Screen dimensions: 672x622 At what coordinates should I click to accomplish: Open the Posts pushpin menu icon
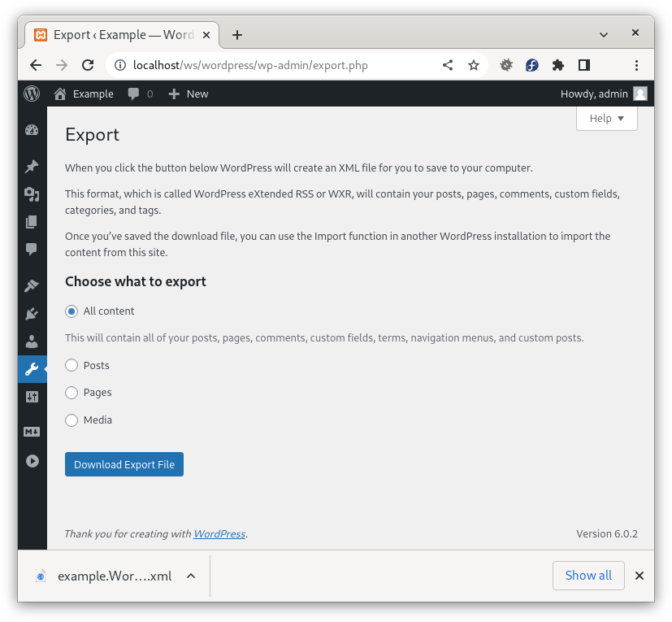click(32, 167)
